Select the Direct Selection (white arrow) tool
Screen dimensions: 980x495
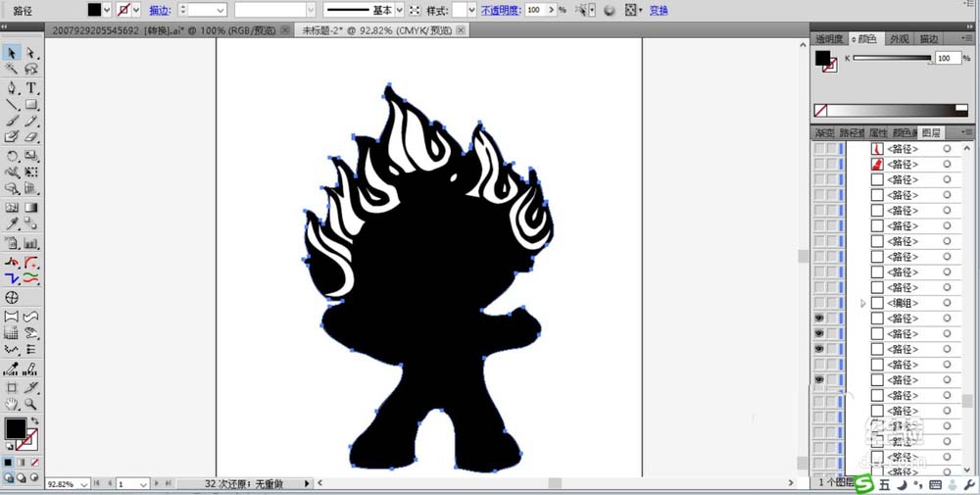coord(30,53)
